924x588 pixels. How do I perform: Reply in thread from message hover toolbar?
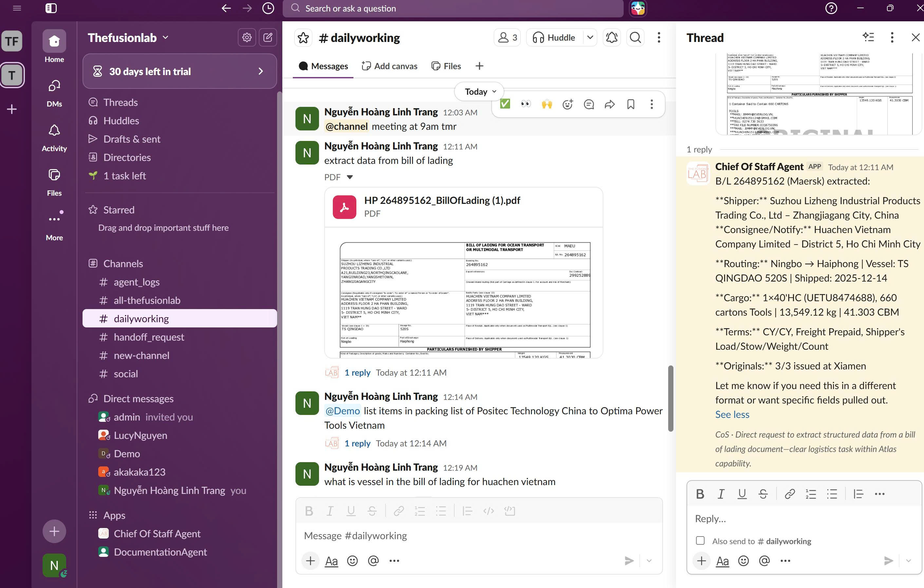click(589, 104)
